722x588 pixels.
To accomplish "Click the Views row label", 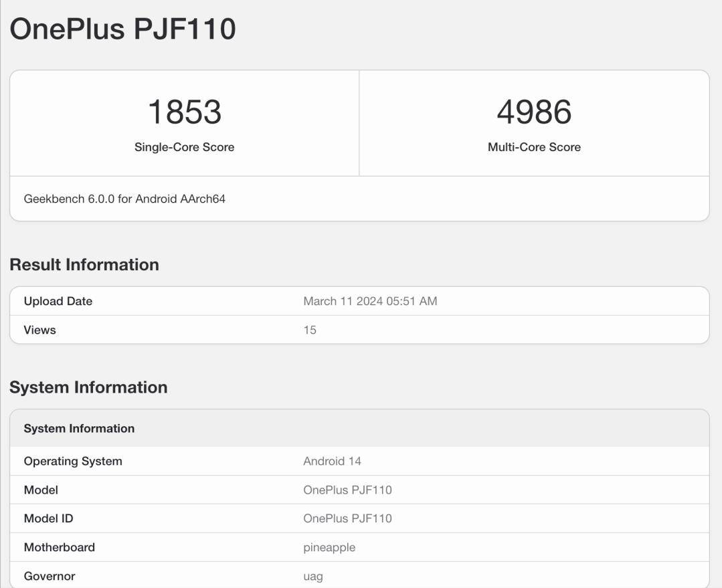I will point(40,330).
